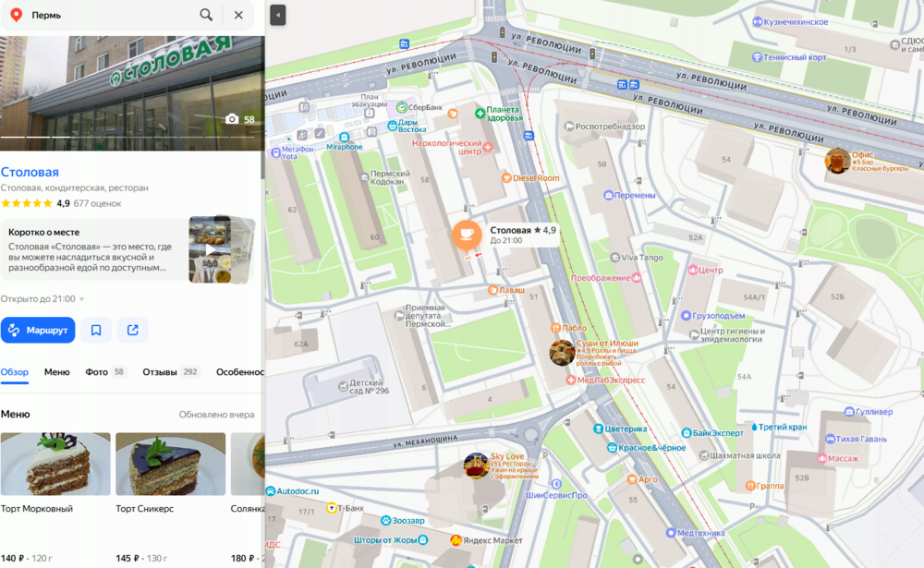Screen dimensions: 924x568
Task: Expand opening hours Открыто до 21:00
Action: 43,298
